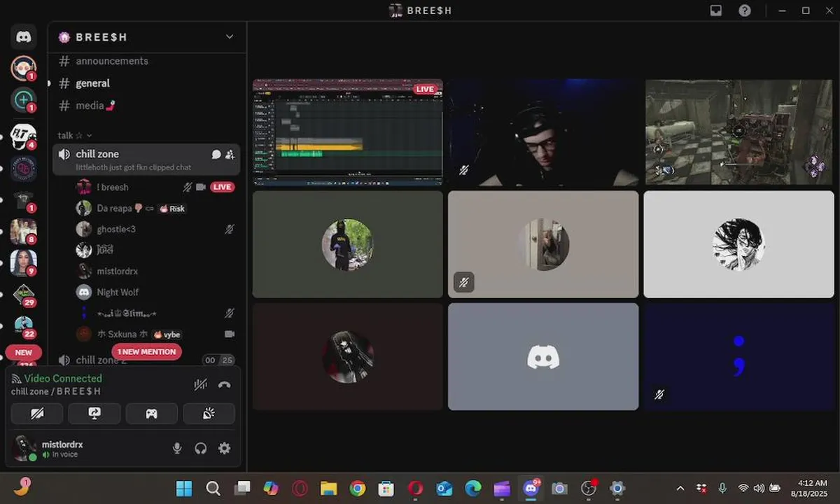The height and width of the screenshot is (504, 840).
Task: Open chill zone text chat bubble icon
Action: pos(216,154)
